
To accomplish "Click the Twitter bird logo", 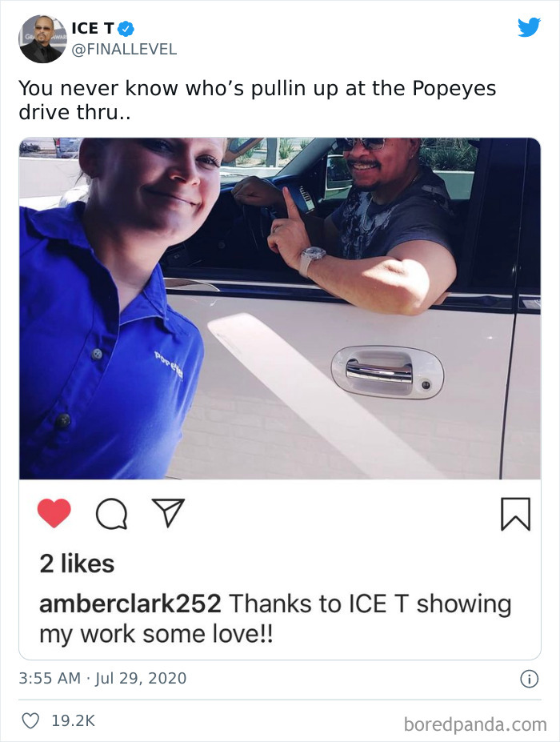I will point(529,27).
